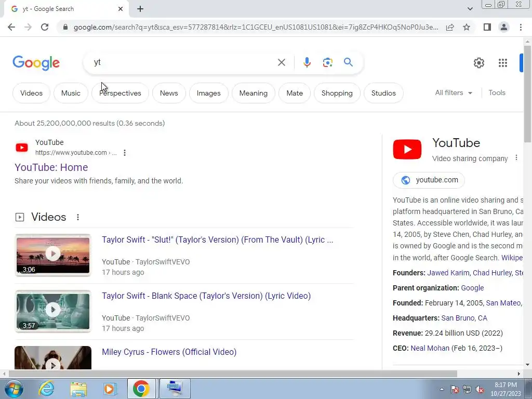The width and height of the screenshot is (532, 399).
Task: Click the padlock site info icon
Action: click(x=65, y=27)
